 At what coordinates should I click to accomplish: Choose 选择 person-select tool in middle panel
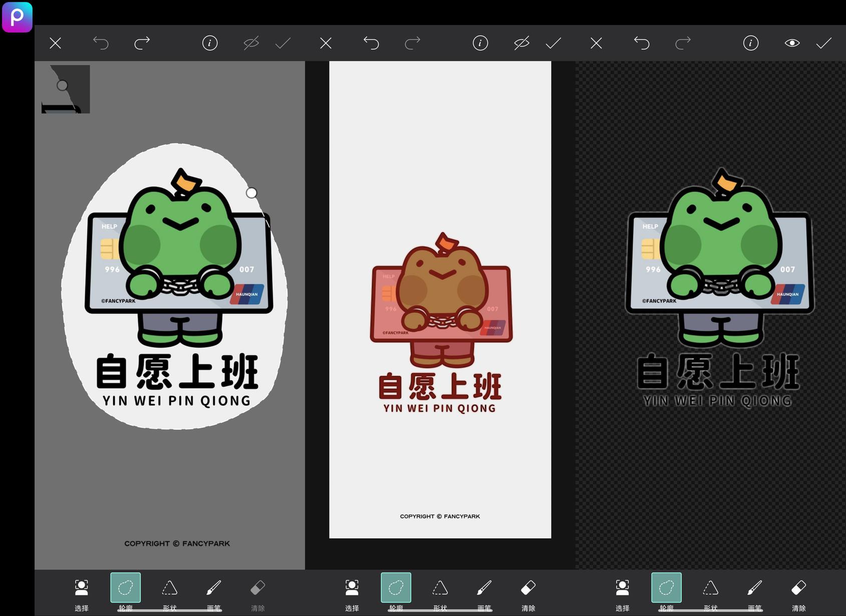pyautogui.click(x=352, y=594)
